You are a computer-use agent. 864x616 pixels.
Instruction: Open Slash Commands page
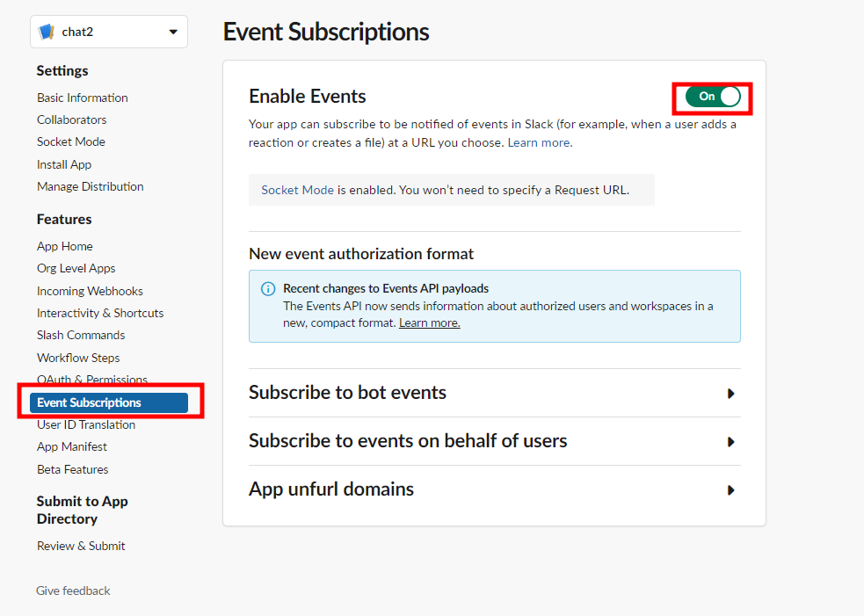click(x=81, y=335)
